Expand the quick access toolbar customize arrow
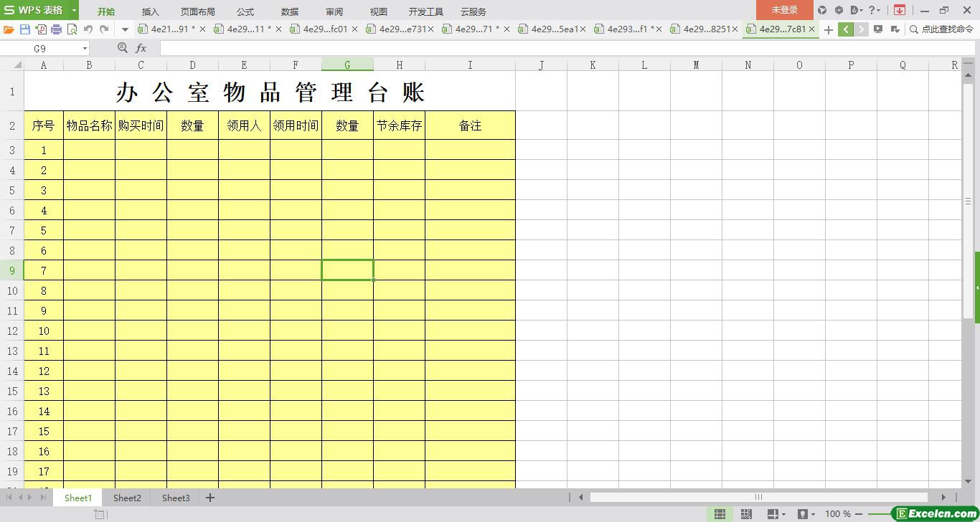Viewport: 980px width, 522px height. (x=125, y=29)
